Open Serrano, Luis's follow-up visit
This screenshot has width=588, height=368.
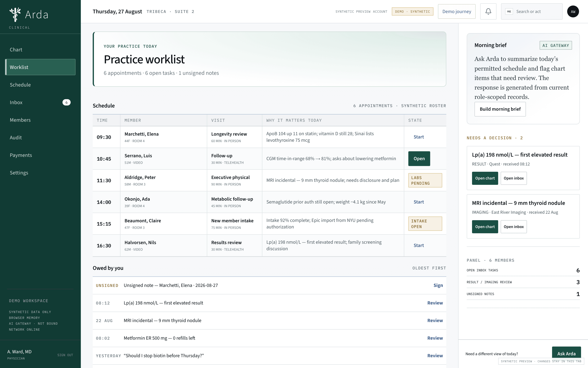[x=419, y=159]
